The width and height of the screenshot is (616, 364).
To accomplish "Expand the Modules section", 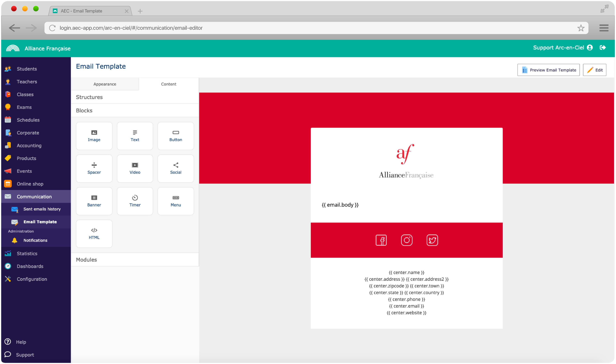I will point(135,260).
